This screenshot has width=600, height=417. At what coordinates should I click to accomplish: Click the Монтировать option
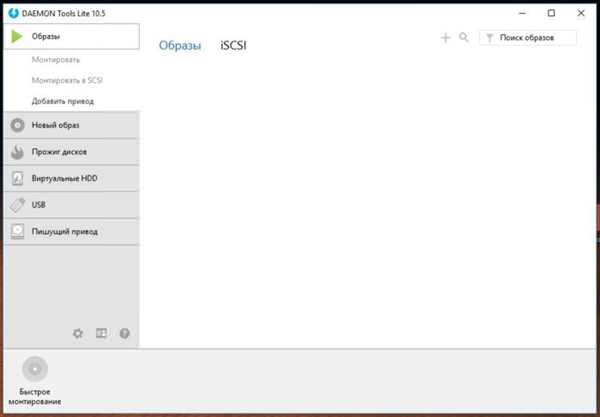click(56, 60)
